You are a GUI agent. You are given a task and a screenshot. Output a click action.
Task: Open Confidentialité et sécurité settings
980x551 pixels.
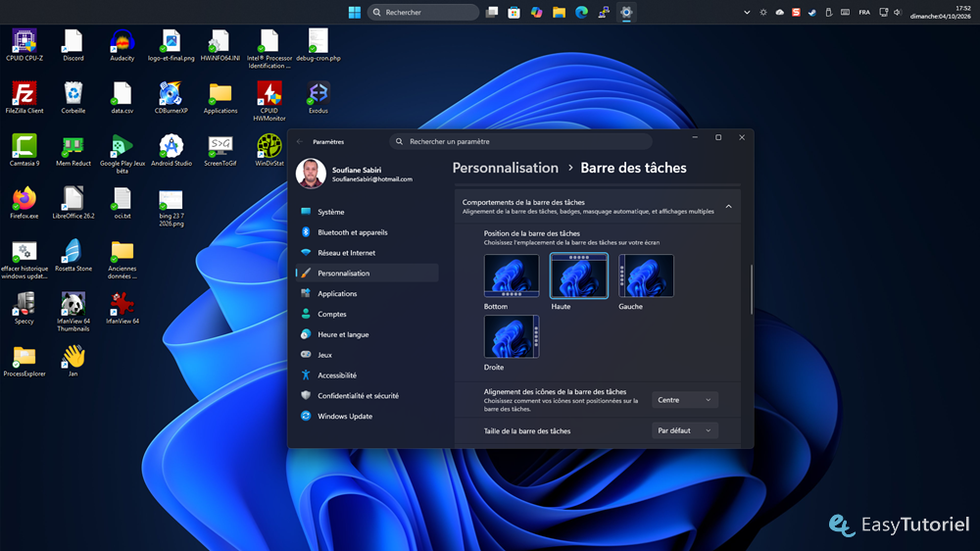point(367,395)
